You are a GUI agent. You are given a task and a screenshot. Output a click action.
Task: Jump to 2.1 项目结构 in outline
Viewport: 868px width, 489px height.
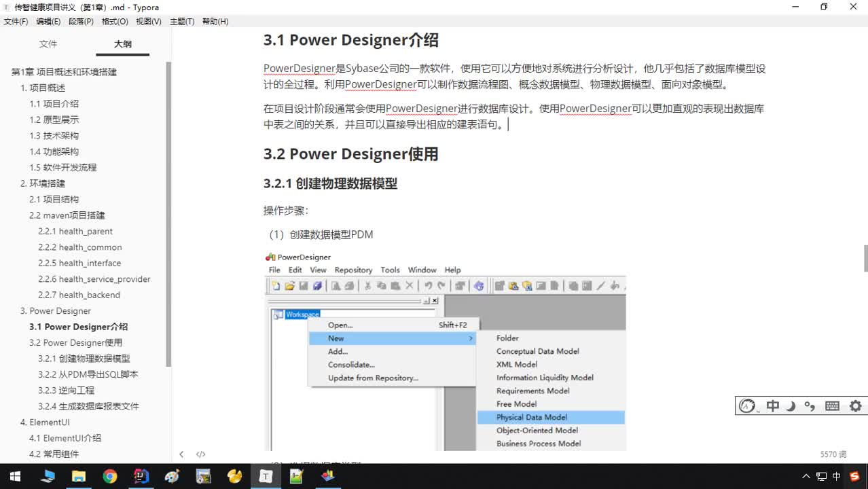click(54, 200)
